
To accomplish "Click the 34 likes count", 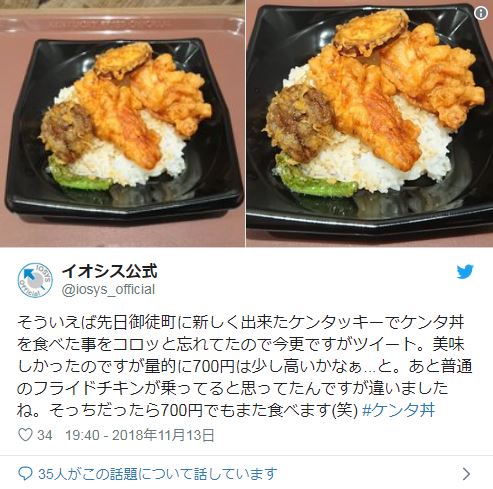I will 45,435.
